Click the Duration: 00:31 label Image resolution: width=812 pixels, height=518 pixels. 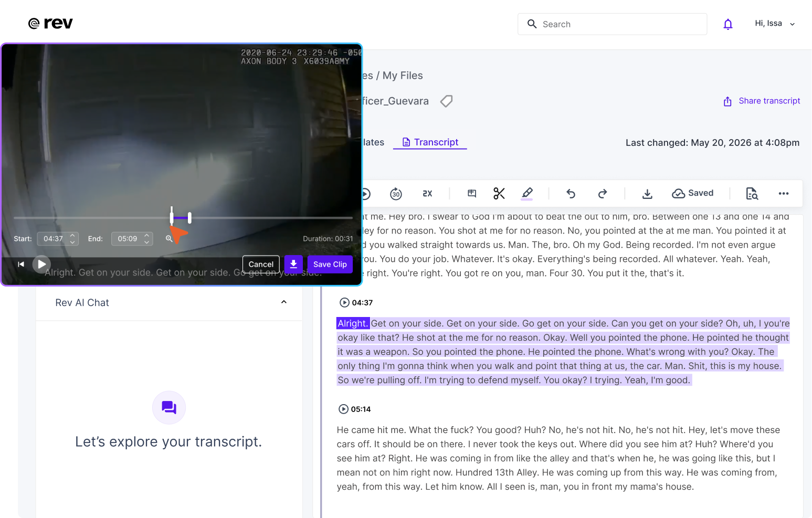coord(328,239)
